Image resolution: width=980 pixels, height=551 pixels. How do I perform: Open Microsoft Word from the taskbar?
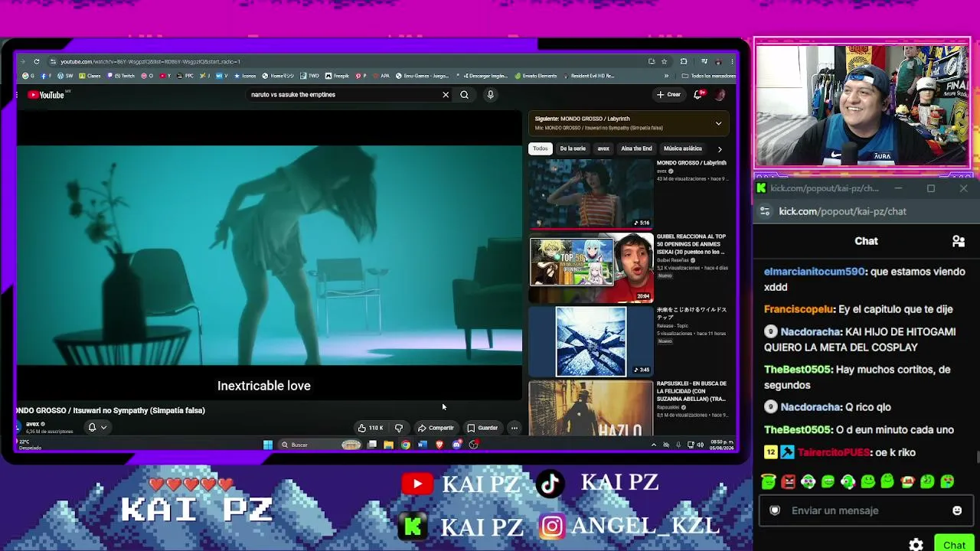point(422,445)
